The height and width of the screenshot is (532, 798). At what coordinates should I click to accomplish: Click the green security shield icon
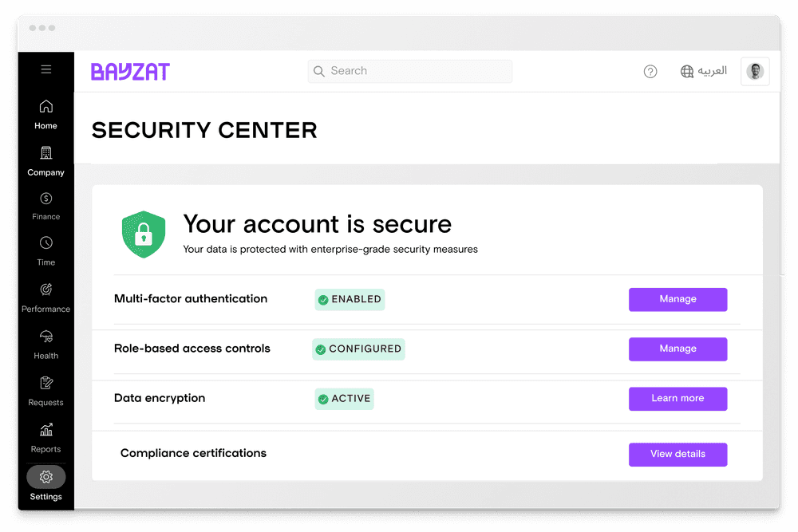(144, 234)
